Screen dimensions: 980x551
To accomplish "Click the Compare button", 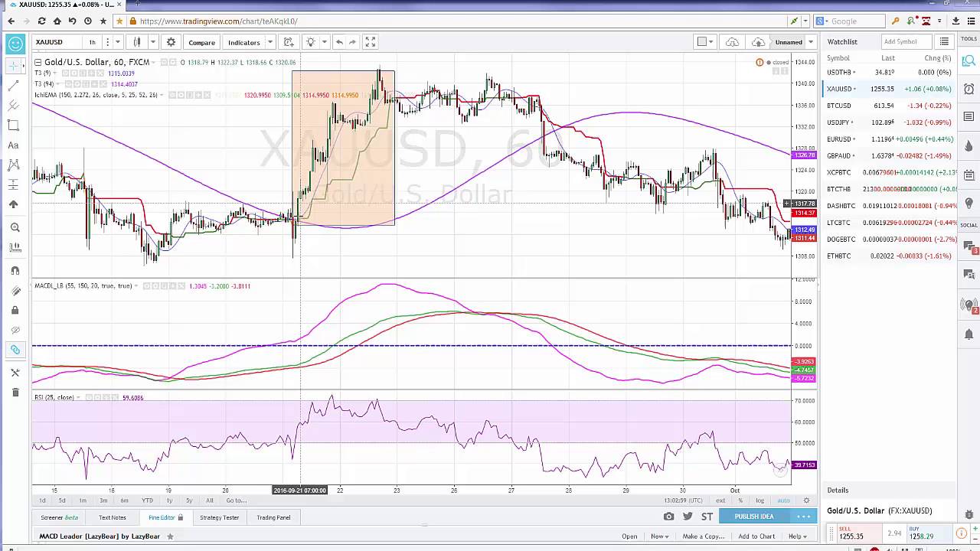I will click(202, 42).
